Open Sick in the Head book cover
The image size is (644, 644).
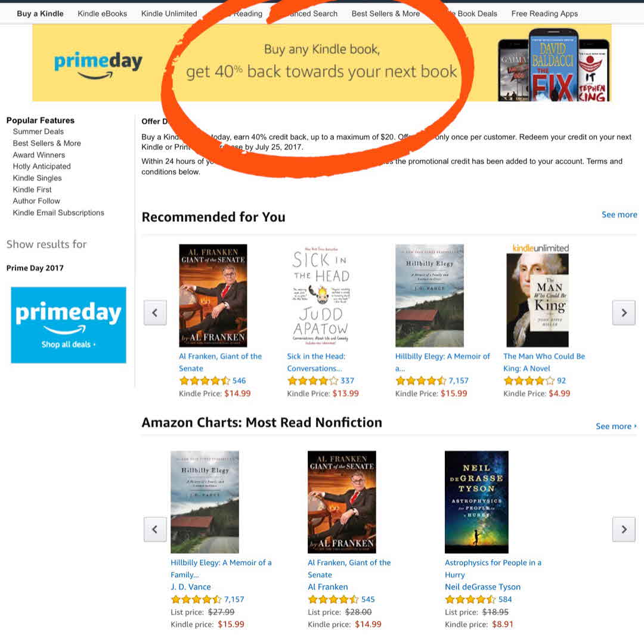[321, 295]
